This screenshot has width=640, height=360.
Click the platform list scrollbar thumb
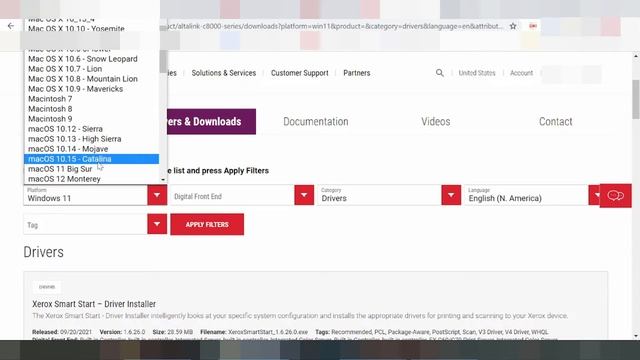(163, 61)
